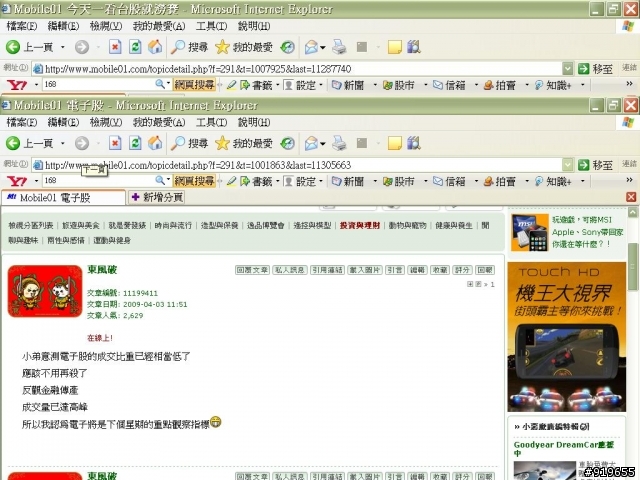Image resolution: width=640 pixels, height=480 pixels.
Task: Close the current tab with red X
Action: click(x=631, y=197)
